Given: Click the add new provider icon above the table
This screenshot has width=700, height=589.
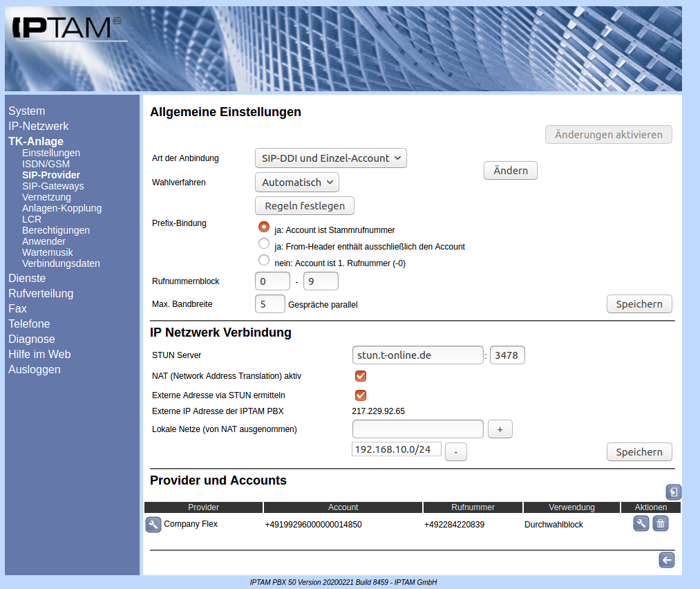Looking at the screenshot, I should pyautogui.click(x=674, y=492).
